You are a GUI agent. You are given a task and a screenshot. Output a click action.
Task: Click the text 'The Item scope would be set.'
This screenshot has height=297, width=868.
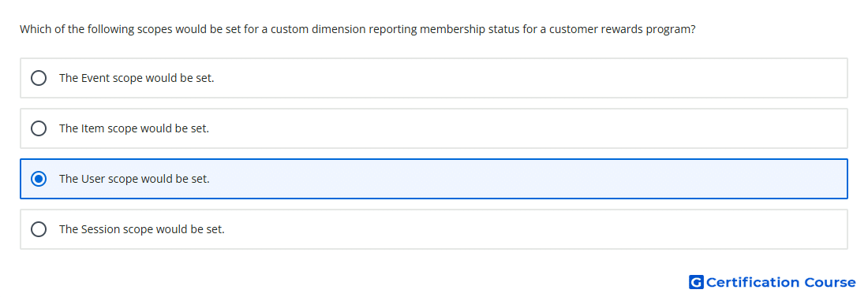tap(134, 128)
